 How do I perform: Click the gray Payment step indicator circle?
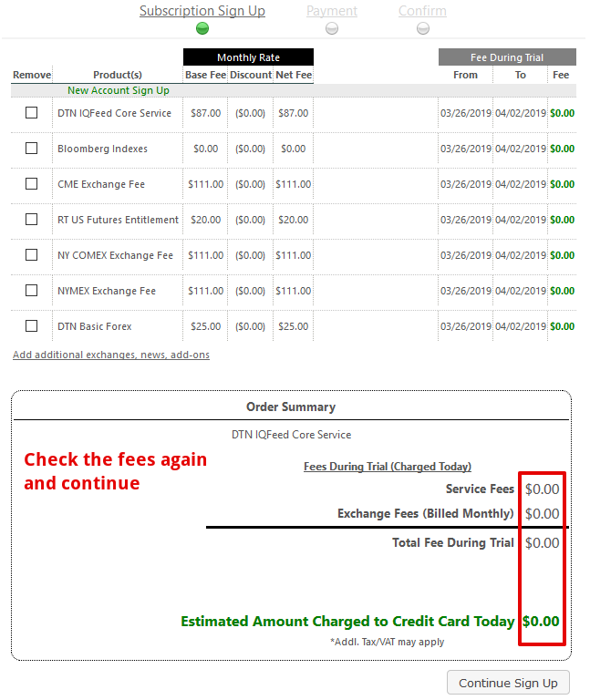[332, 28]
